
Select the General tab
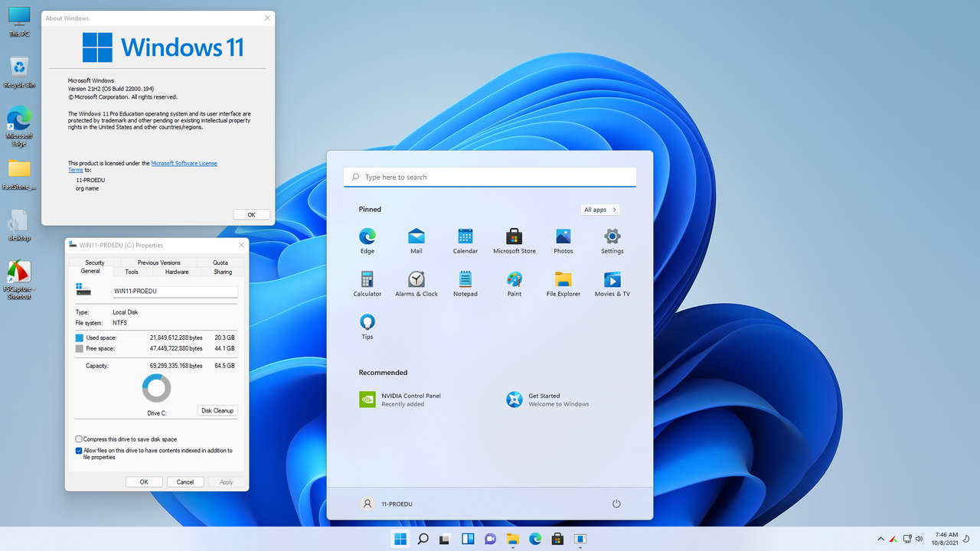pos(90,271)
